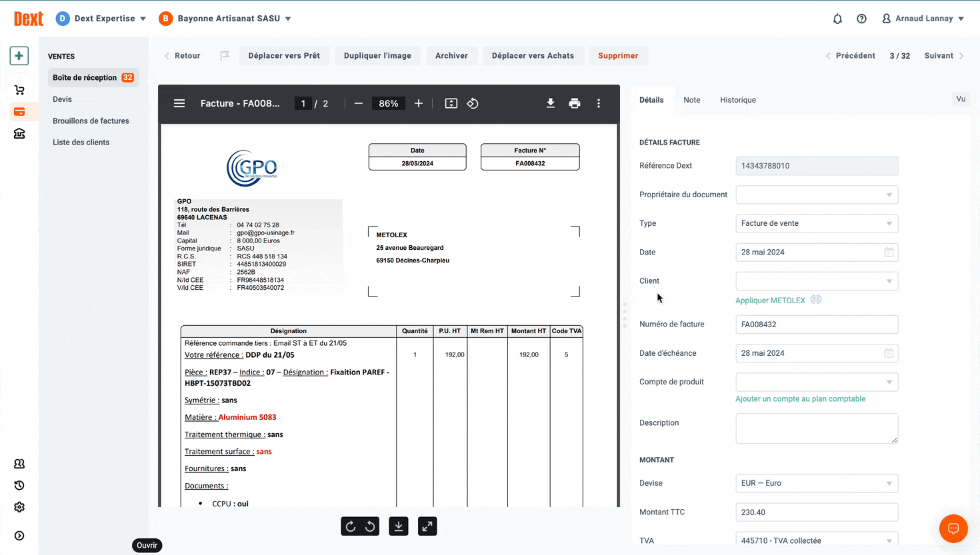Click the expand arrow icon at sidebar bottom
Image resolution: width=980 pixels, height=555 pixels.
point(19,536)
